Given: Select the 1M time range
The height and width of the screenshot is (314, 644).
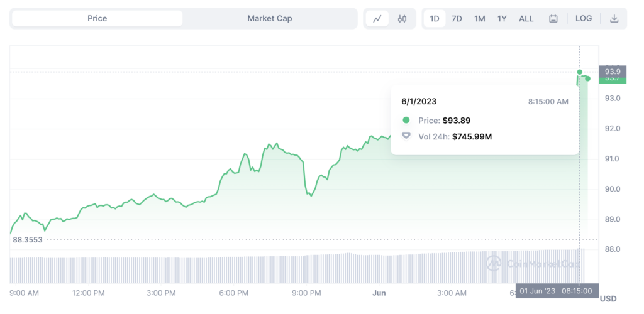Looking at the screenshot, I should tap(479, 19).
